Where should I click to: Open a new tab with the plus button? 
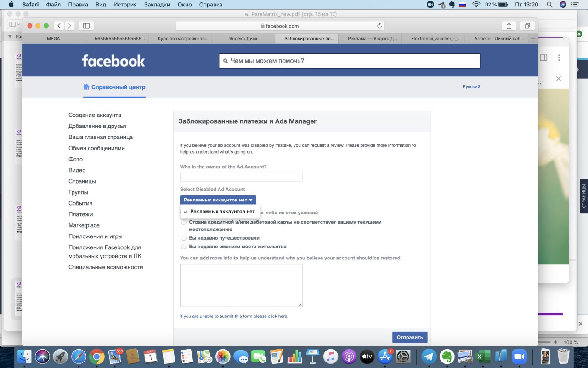(x=533, y=39)
